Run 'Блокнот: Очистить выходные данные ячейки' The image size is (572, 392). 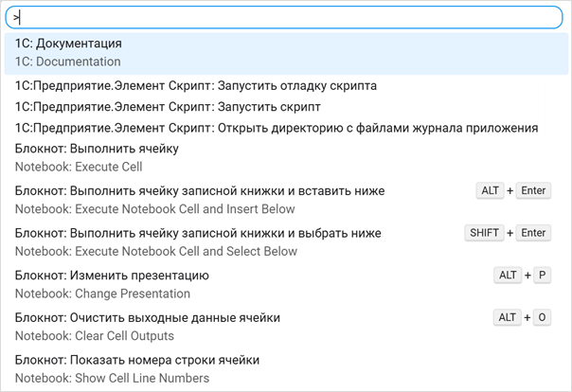(x=148, y=317)
